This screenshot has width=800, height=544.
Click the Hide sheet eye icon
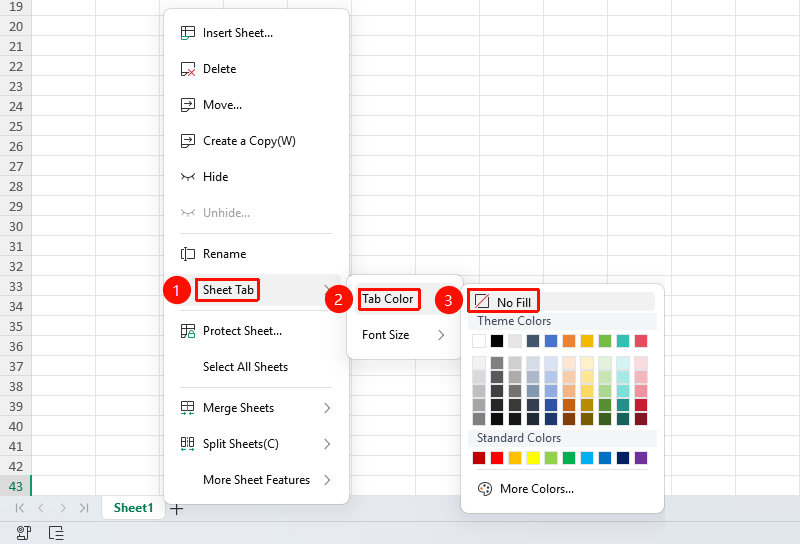(x=188, y=177)
